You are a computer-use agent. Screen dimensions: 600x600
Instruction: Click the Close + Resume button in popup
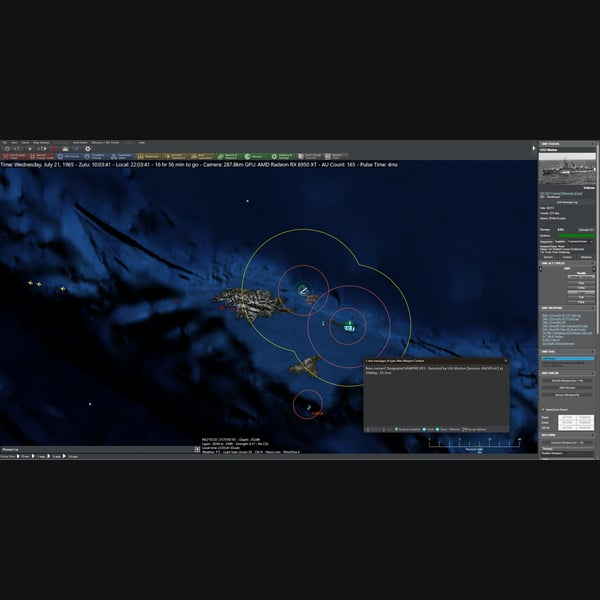pos(448,429)
